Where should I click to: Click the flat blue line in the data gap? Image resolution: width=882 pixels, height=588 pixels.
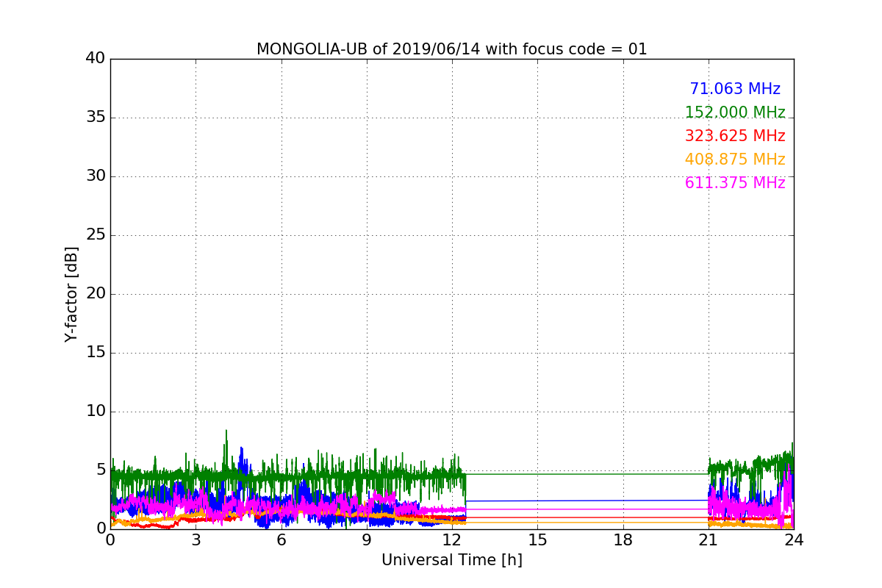pos(588,501)
